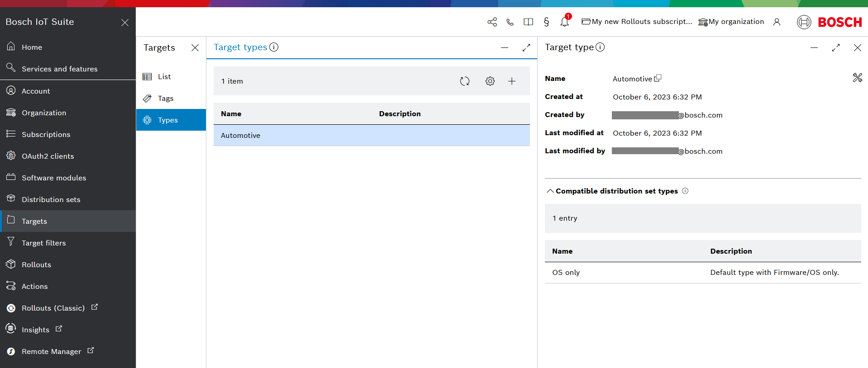Go to Target filters in sidebar
This screenshot has height=368, width=868.
coord(43,243)
